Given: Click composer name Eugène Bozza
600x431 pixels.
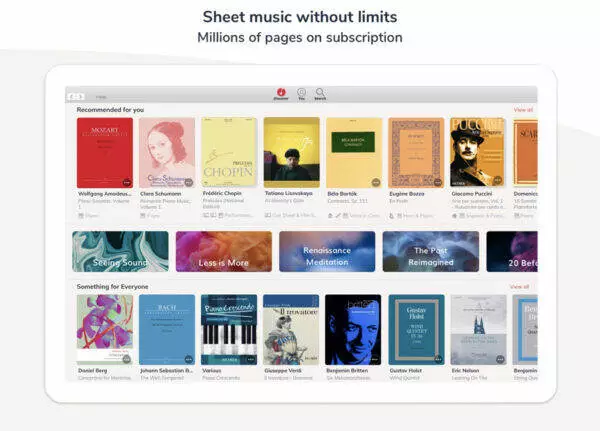Looking at the screenshot, I should [x=407, y=194].
